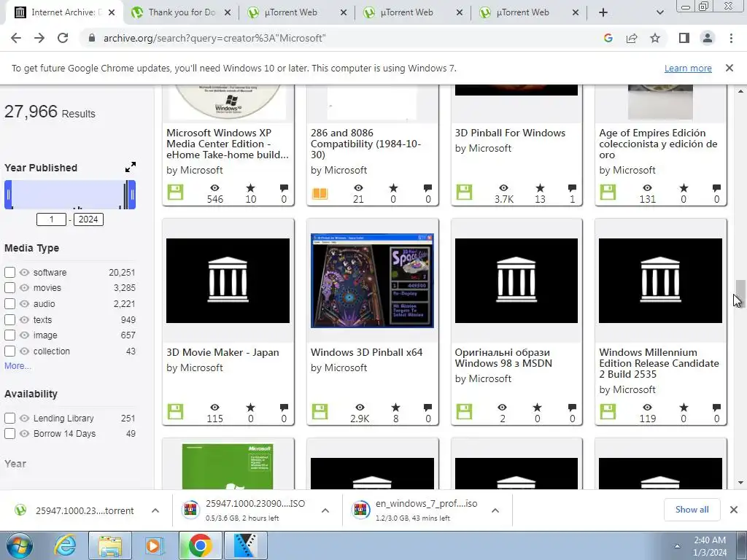
Task: Click the Chrome taskbar icon
Action: (x=200, y=545)
